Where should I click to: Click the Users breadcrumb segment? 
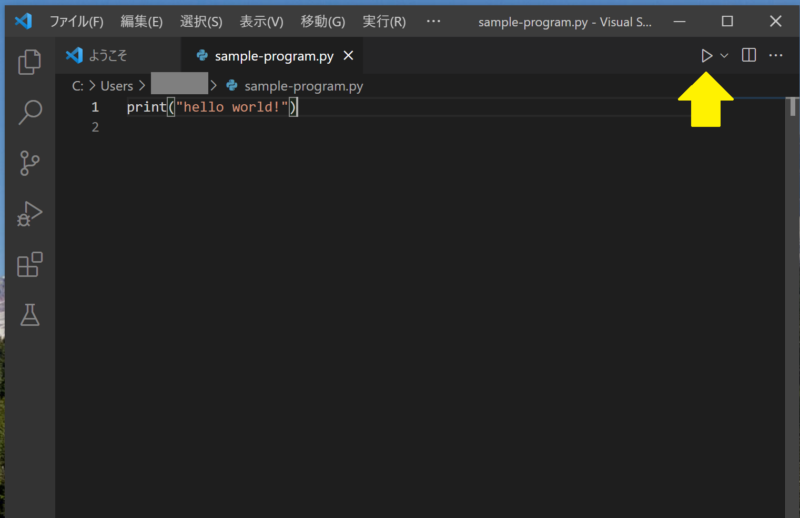116,86
